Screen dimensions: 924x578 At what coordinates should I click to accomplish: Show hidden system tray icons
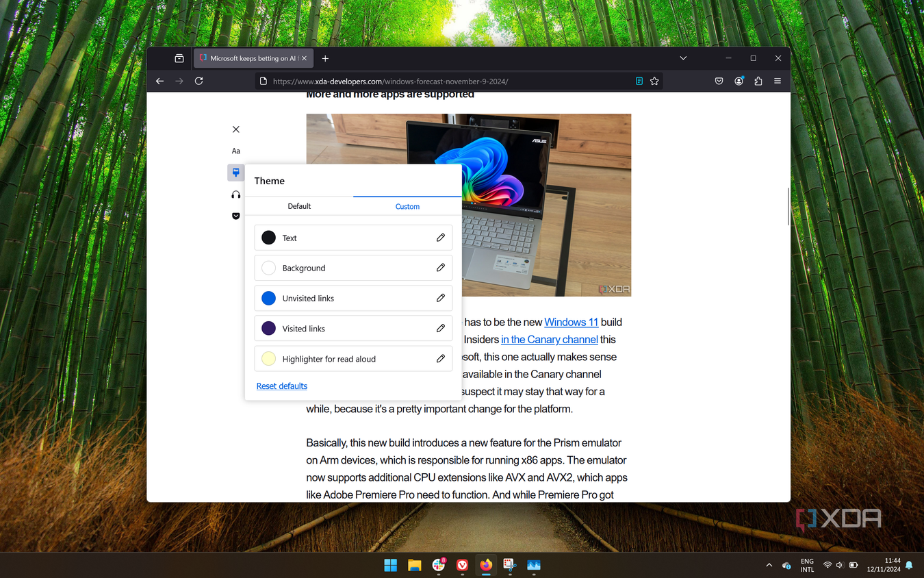(x=769, y=565)
